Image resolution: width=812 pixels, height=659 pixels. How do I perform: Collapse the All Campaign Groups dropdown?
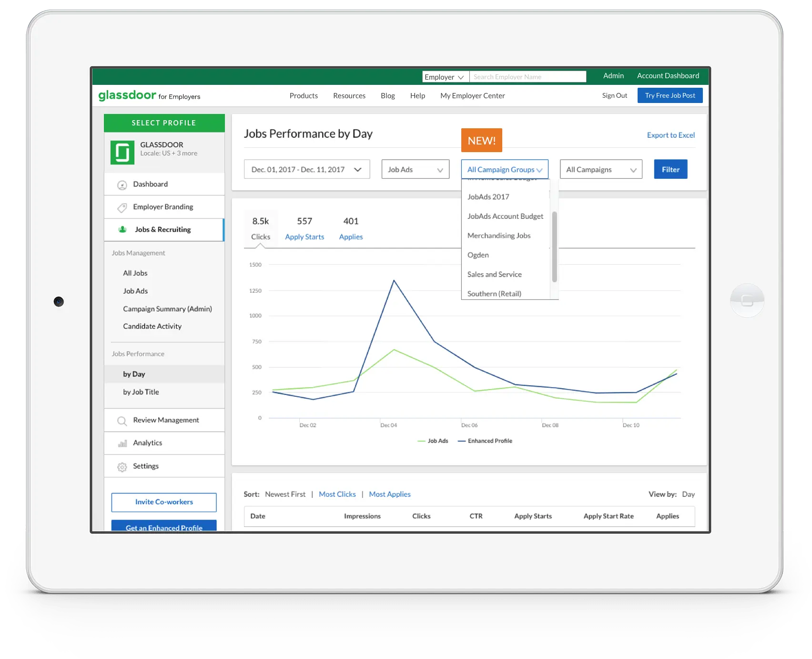505,169
